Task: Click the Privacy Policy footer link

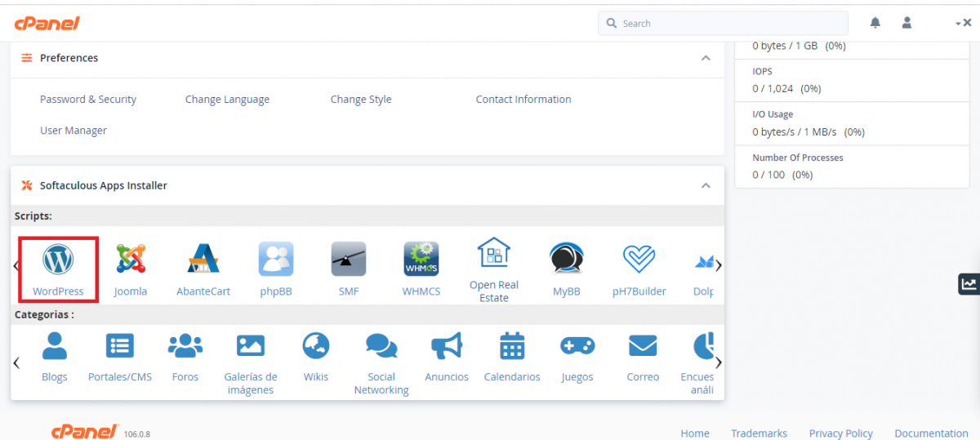Action: pyautogui.click(x=840, y=433)
